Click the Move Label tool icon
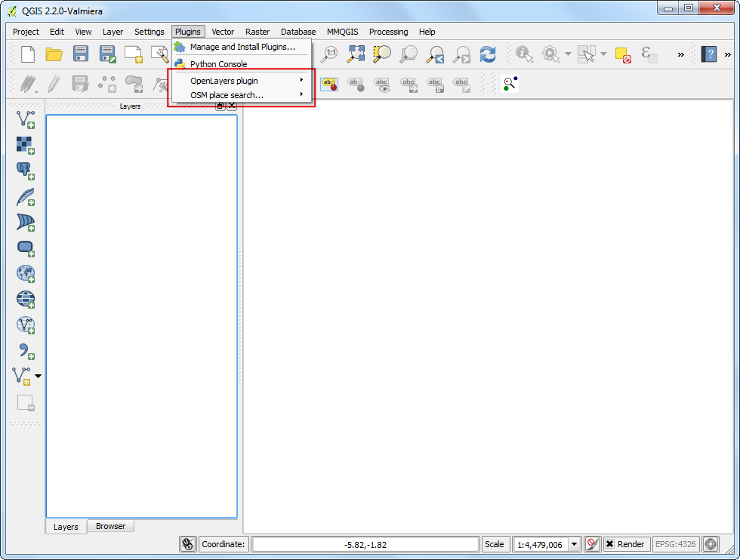Screen dimensions: 740x560 tap(409, 84)
